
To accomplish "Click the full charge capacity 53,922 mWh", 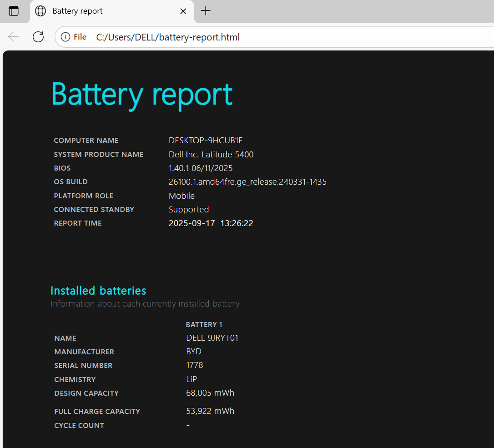I will point(210,411).
